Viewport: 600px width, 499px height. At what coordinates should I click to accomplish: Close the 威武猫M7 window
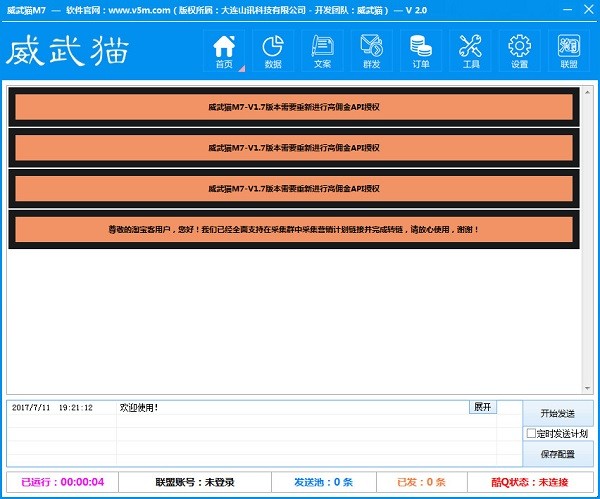coord(589,10)
